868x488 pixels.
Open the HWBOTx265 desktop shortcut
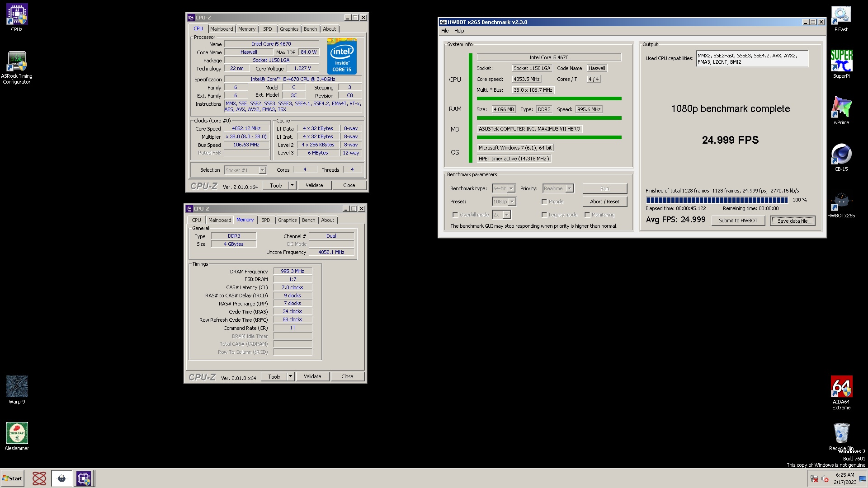click(x=841, y=204)
